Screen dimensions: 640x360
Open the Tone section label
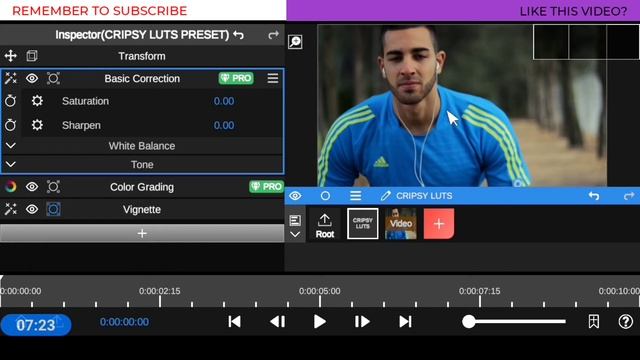(x=142, y=164)
